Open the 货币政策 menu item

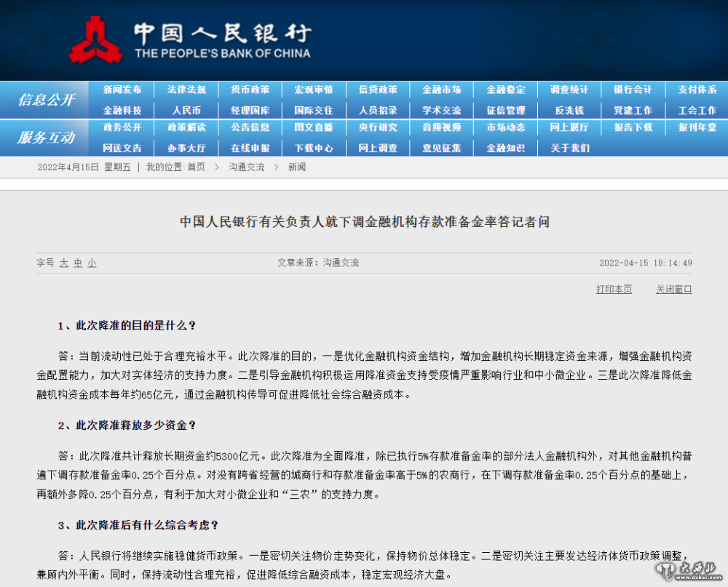(x=250, y=89)
